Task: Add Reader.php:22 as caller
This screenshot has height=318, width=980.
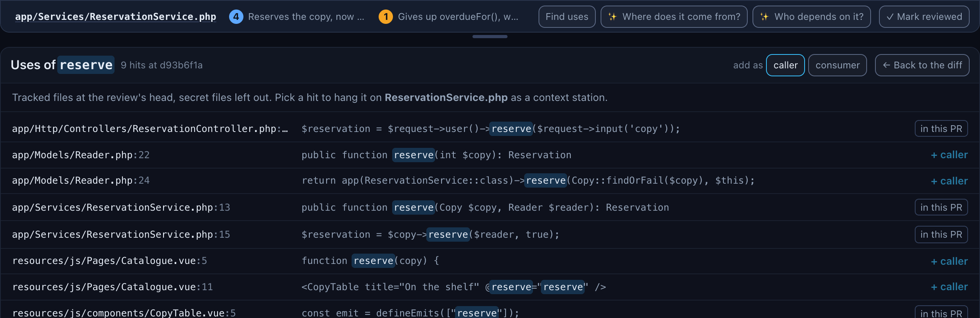Action: [949, 155]
